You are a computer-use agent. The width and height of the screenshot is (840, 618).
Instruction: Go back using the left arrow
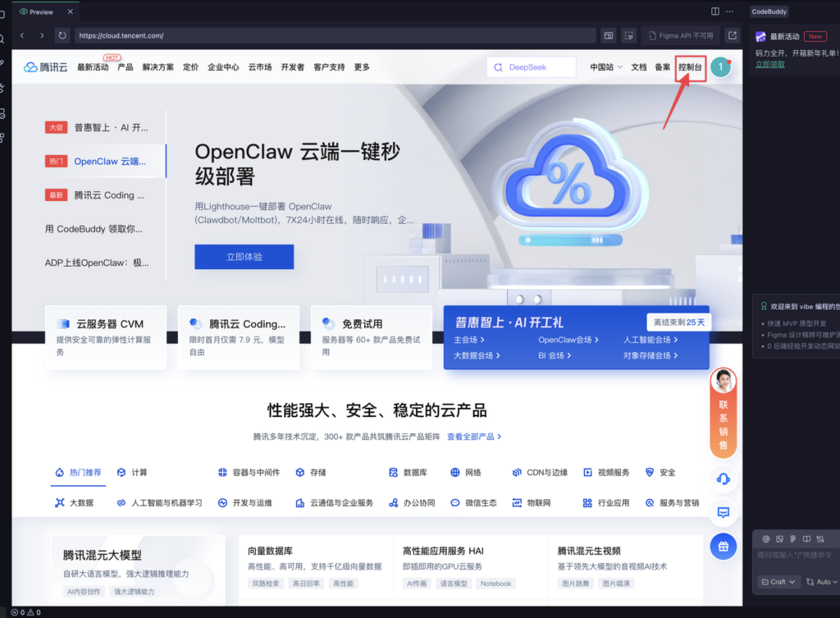22,35
